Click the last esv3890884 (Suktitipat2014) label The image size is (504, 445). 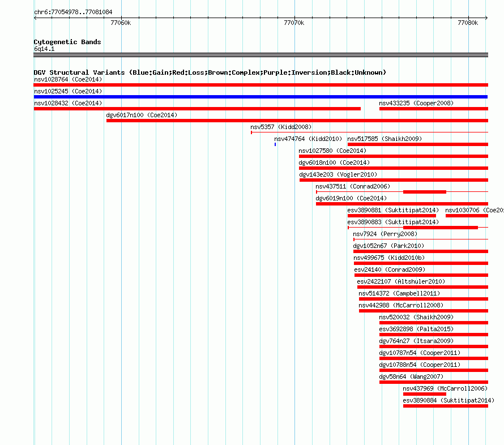pyautogui.click(x=449, y=400)
